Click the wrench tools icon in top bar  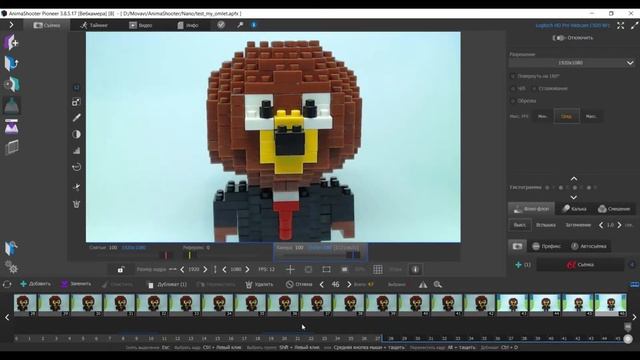tap(240, 25)
